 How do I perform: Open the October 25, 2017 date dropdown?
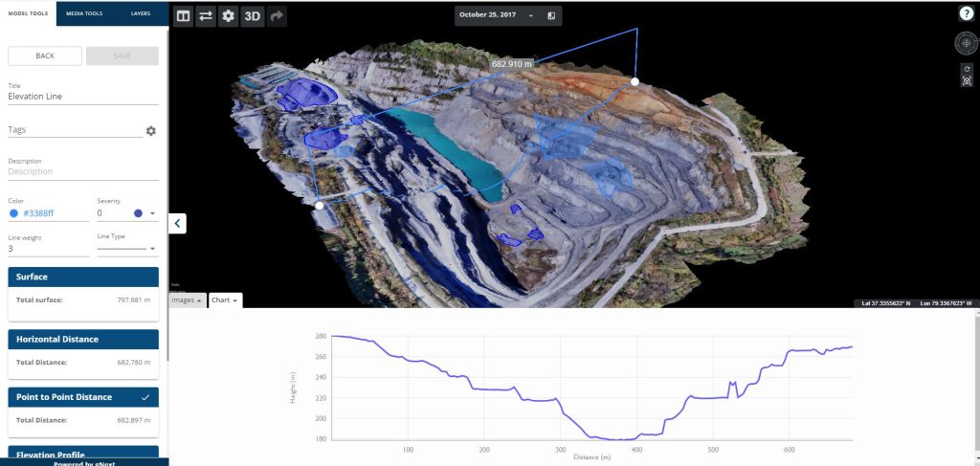tap(497, 15)
